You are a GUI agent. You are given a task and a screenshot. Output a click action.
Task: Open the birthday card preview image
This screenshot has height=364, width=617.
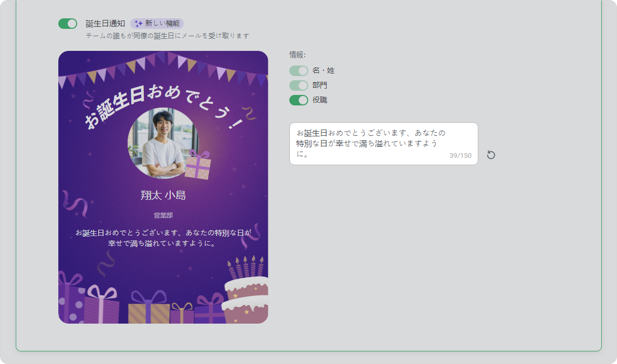(163, 187)
